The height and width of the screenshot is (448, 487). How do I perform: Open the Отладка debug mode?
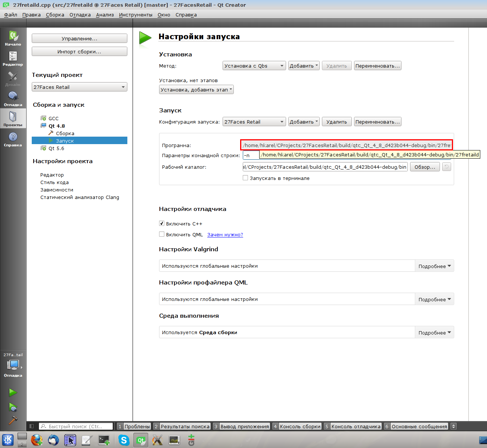(x=13, y=99)
